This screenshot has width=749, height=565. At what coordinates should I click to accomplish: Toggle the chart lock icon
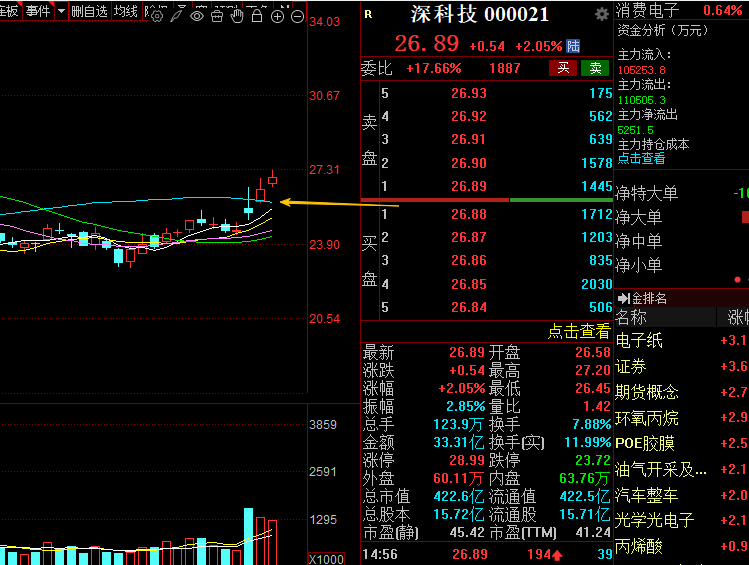(256, 16)
